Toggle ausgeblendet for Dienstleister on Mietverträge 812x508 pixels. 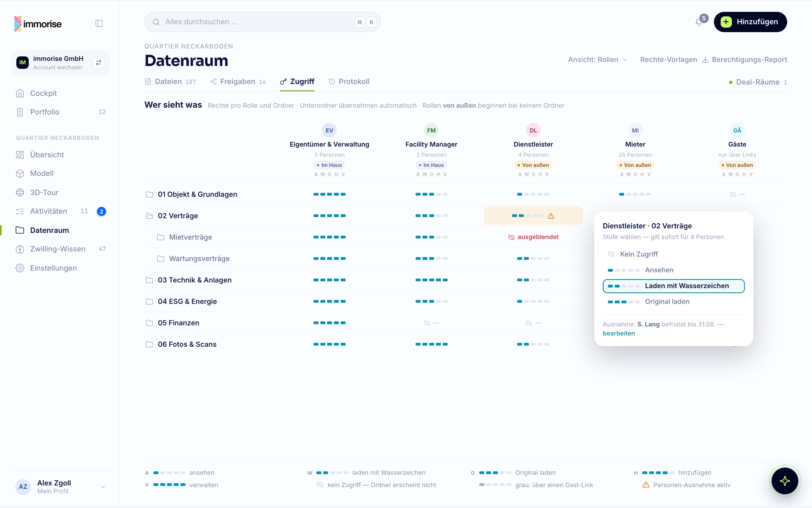point(533,237)
